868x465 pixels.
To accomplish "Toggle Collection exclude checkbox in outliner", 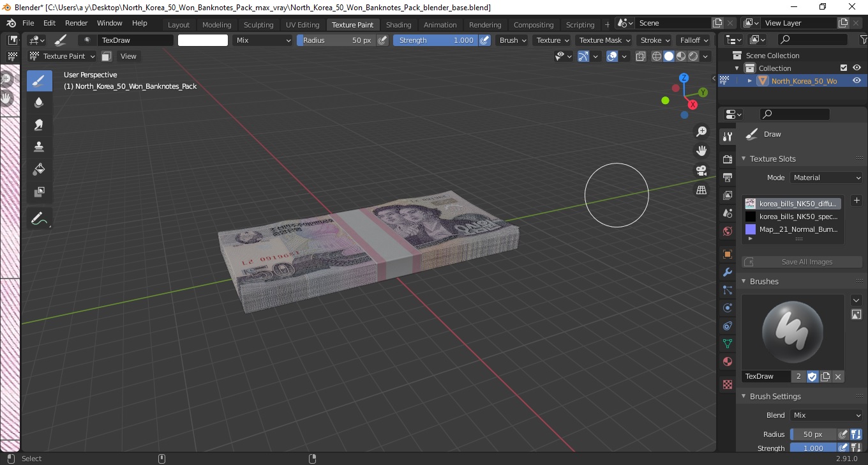I will click(844, 68).
